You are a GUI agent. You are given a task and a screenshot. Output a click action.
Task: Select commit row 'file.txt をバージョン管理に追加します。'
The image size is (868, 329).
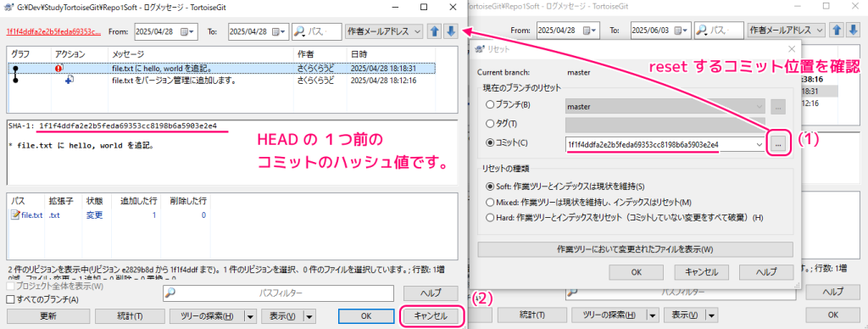[x=221, y=81]
